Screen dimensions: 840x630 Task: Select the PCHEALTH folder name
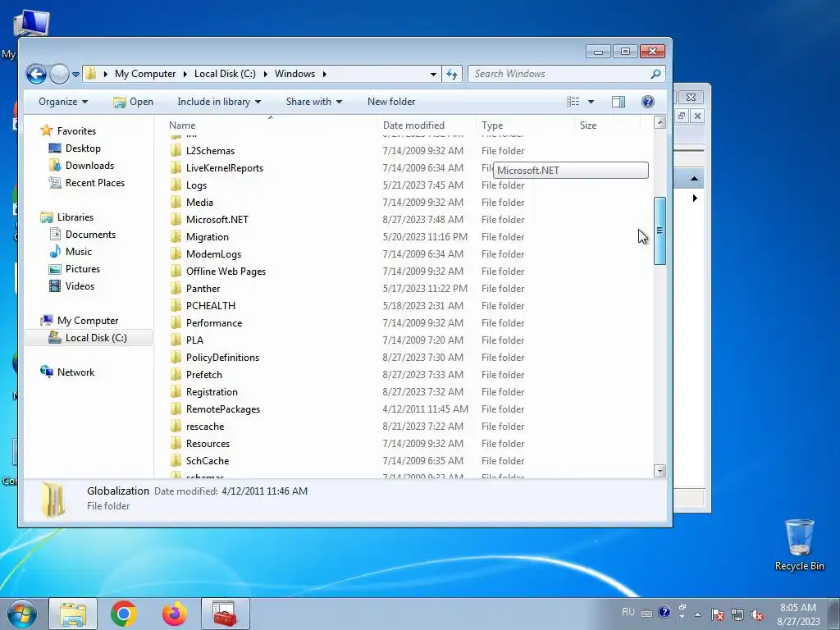coord(211,306)
